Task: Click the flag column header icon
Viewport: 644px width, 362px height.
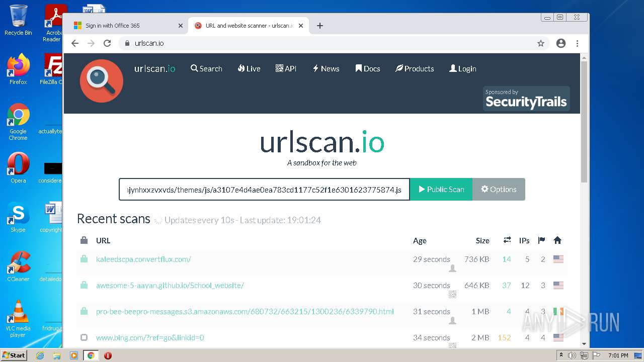Action: tap(541, 240)
